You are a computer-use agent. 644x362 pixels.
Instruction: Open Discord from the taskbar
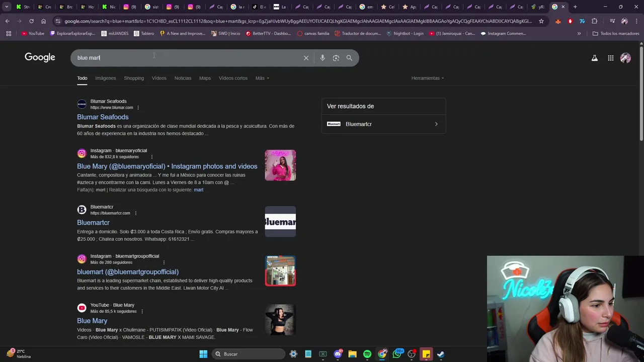click(338, 354)
